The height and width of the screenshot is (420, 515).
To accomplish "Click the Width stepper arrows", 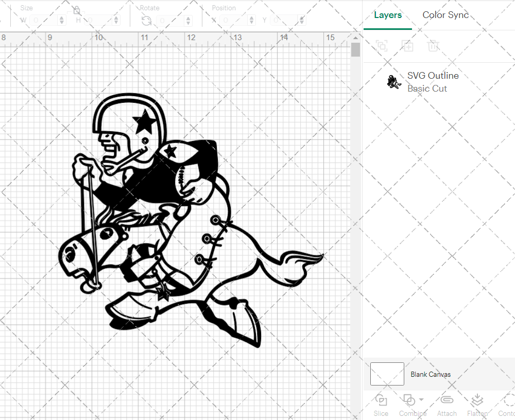I will click(x=62, y=21).
